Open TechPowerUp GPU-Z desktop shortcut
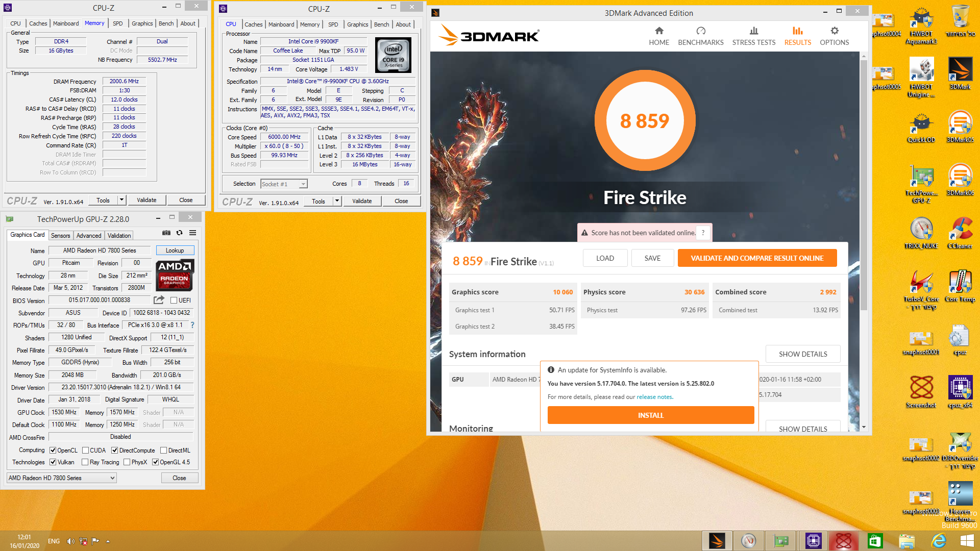Viewport: 980px width, 551px height. point(921,184)
